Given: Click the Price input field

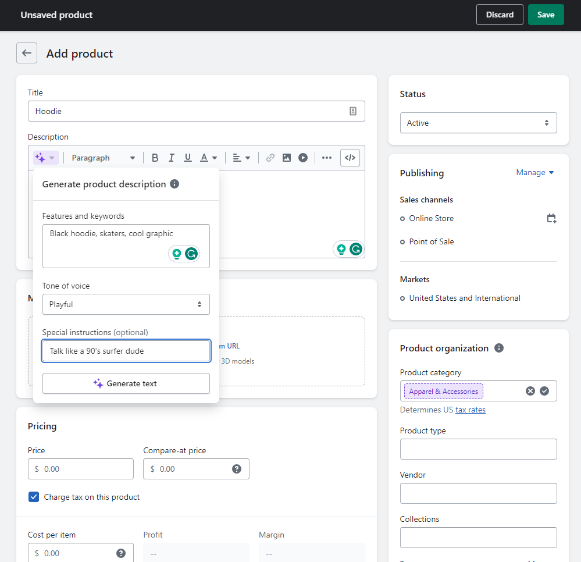Looking at the screenshot, I should pos(81,469).
